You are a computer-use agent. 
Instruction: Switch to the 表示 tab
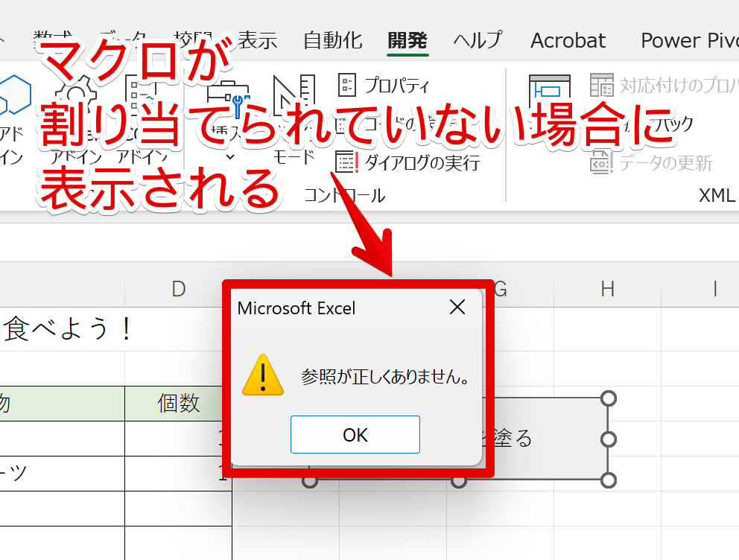257,40
